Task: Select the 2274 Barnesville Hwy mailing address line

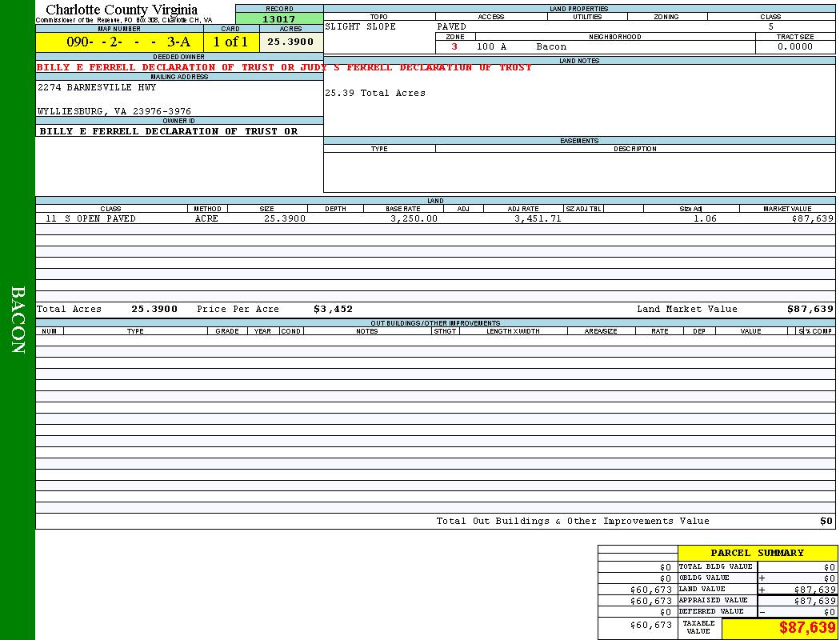Action: point(97,87)
